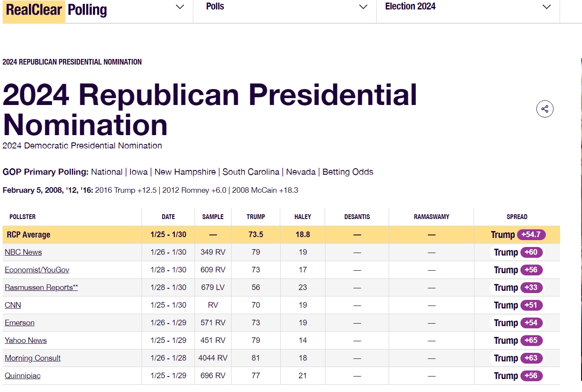
Task: Click the +63 spread badge for Morning Consult
Action: click(531, 358)
